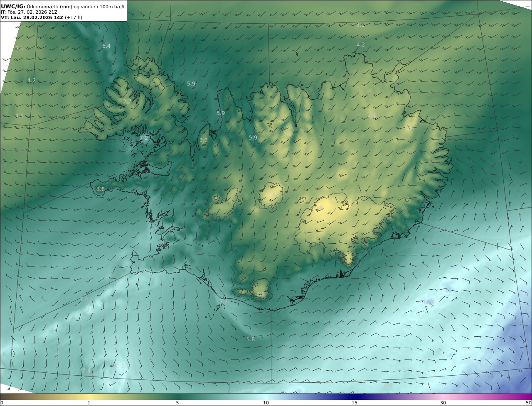Click the '2.8' value on the southern glacier
532x406 pixels.
[261, 294]
